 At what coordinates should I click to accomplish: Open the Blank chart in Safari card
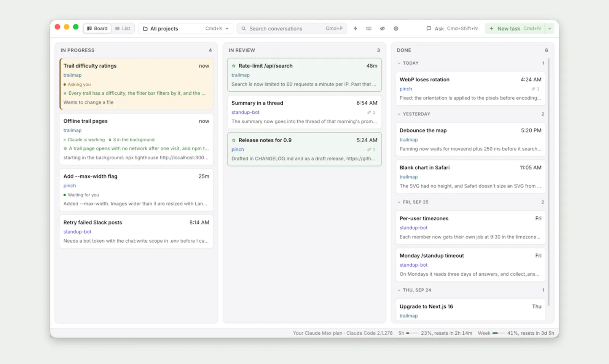point(470,176)
